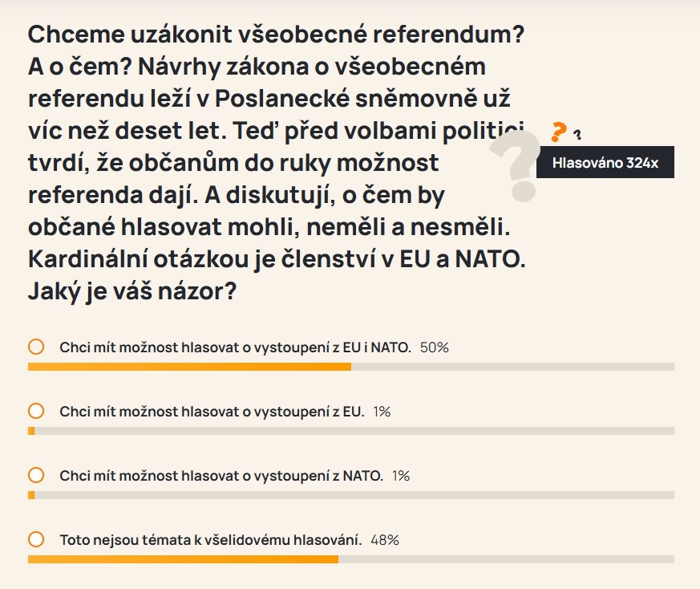
Task: Click the 48% result percentage
Action: (x=385, y=540)
